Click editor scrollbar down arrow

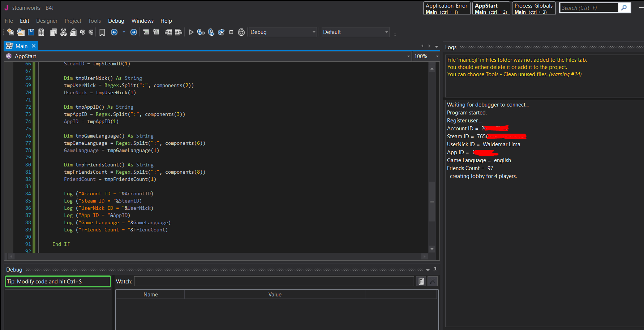click(432, 249)
